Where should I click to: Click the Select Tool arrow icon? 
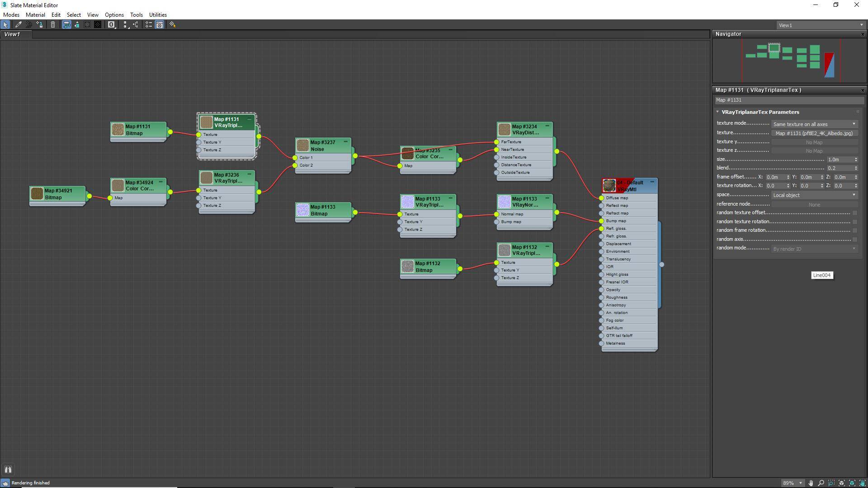(5, 25)
